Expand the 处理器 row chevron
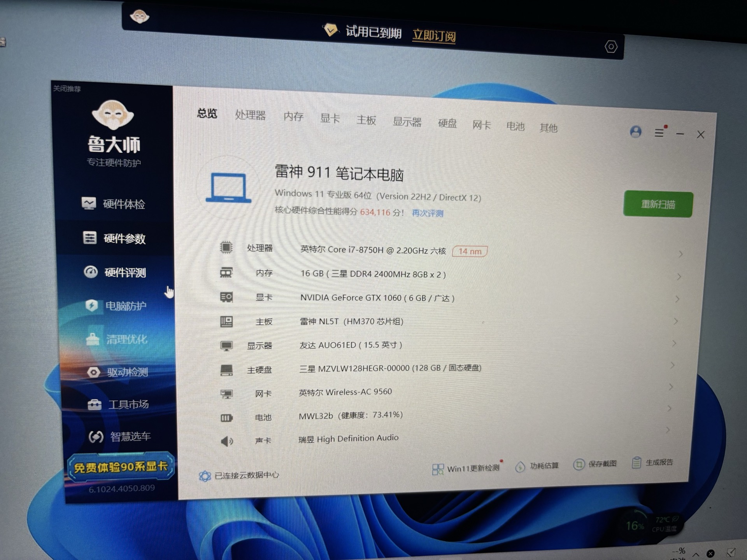The width and height of the screenshot is (747, 560). click(x=680, y=254)
